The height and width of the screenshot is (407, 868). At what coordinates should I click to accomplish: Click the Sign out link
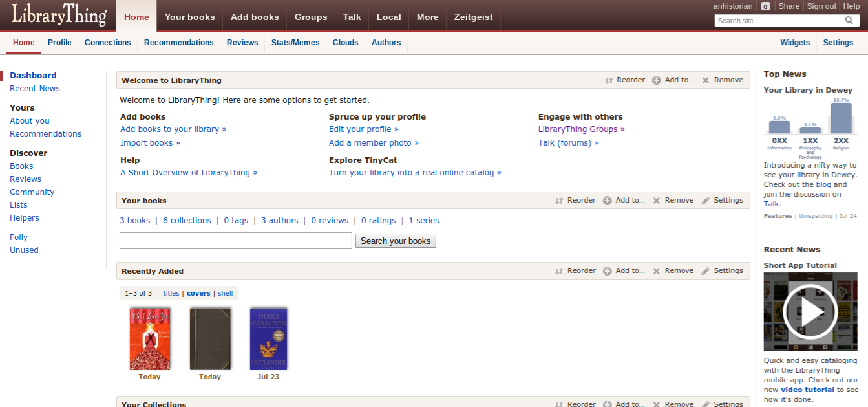click(x=822, y=6)
